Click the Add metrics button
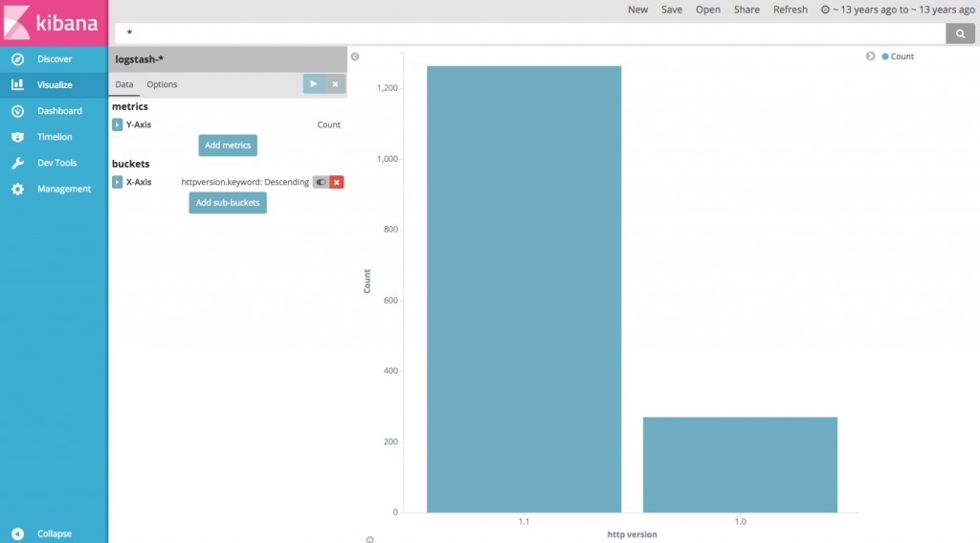This screenshot has height=543, width=980. (228, 146)
